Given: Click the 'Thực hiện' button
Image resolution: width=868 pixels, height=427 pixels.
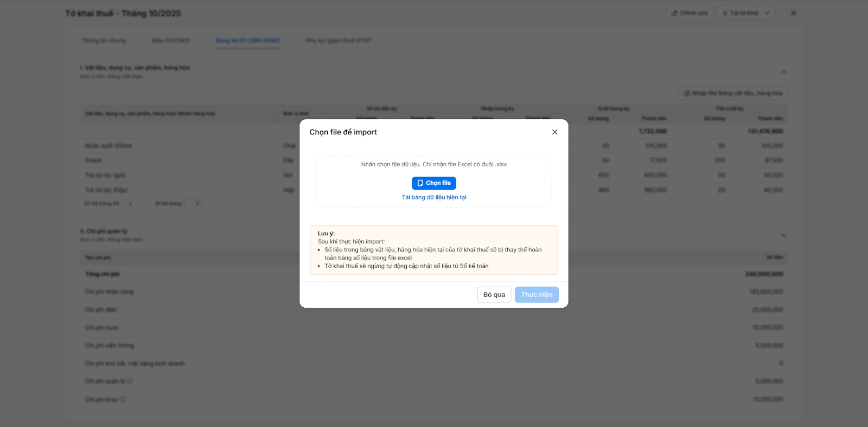Looking at the screenshot, I should tap(536, 295).
